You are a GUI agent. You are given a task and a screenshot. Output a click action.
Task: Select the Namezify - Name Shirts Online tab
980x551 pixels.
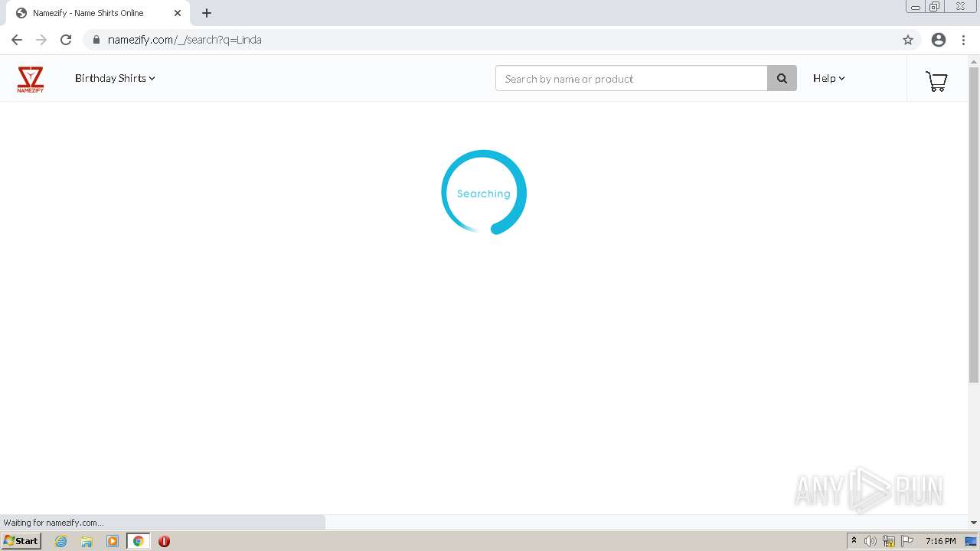tap(98, 13)
